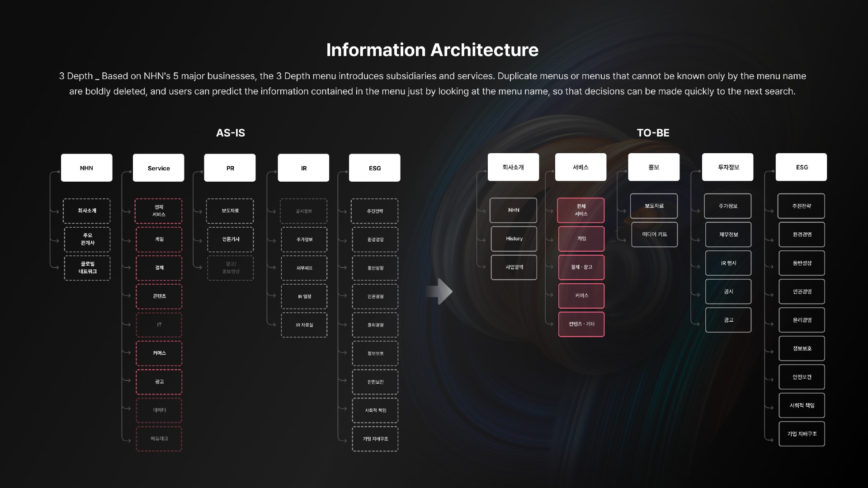868x488 pixels.
Task: Click the 재무제표 dashed box
Action: click(304, 268)
